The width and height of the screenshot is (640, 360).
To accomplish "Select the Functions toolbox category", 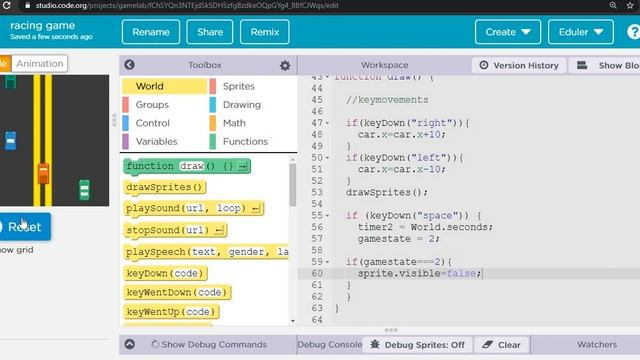I will pyautogui.click(x=245, y=141).
